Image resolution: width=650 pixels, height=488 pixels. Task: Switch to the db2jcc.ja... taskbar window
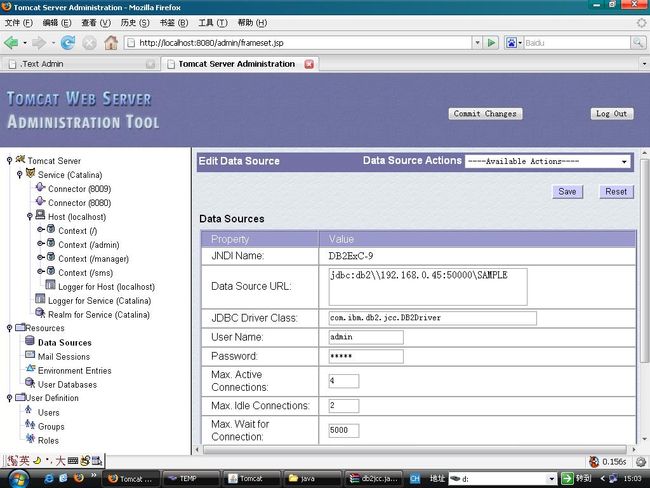click(x=374, y=478)
